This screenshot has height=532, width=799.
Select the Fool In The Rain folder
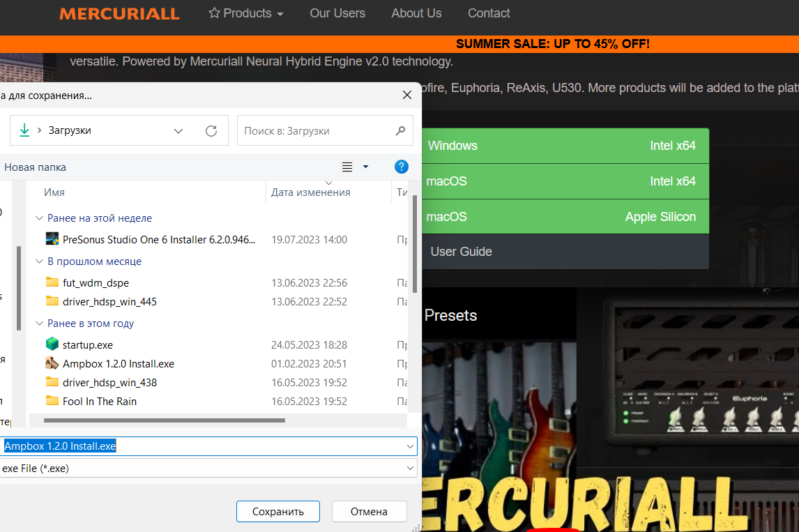pos(100,402)
